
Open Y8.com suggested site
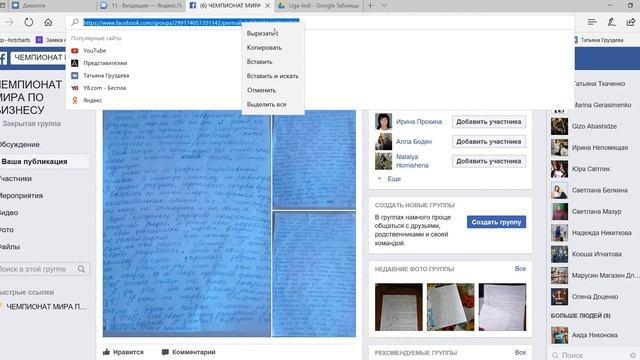point(104,88)
